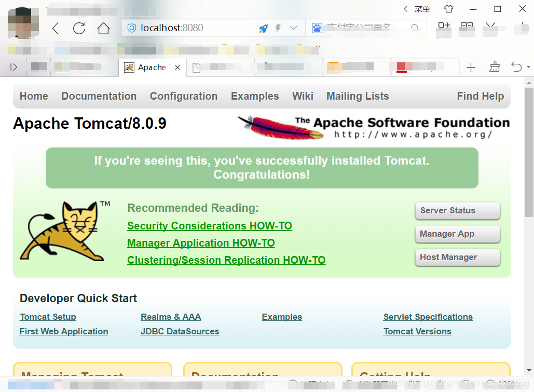Viewport: 534px width, 392px height.
Task: Click the rocket speed-up icon in address bar
Action: tap(263, 28)
